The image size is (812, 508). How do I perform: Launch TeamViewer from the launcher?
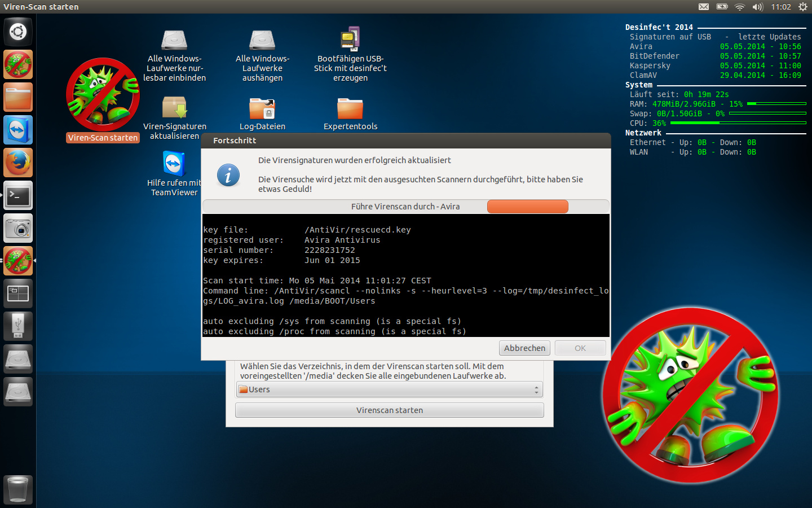tap(18, 130)
